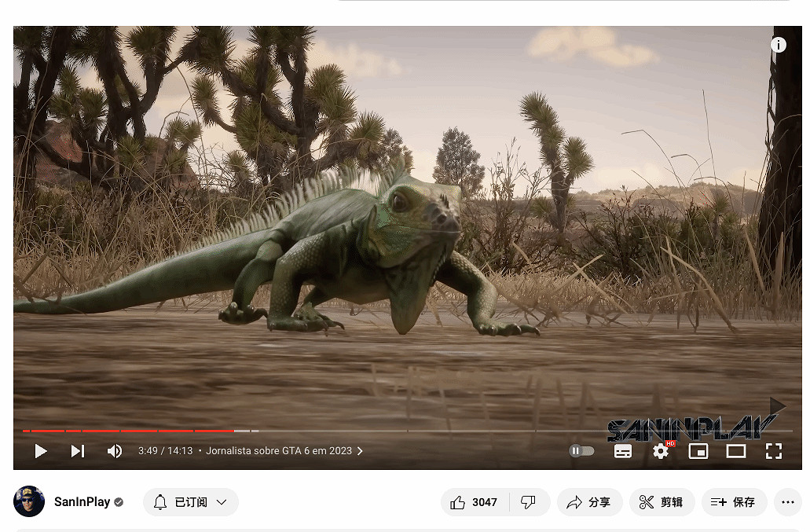Viewport: 810px width, 532px height.
Task: Open the video settings gear
Action: pos(661,451)
